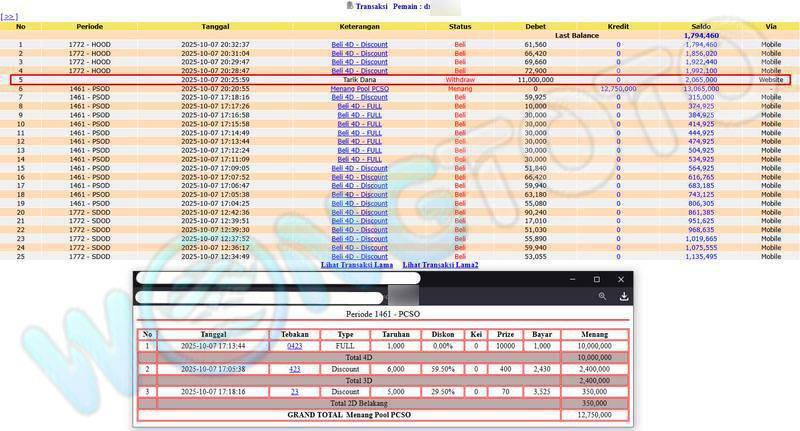Click the Saldo column header
Screen dimensions: 800x431
[x=700, y=27]
